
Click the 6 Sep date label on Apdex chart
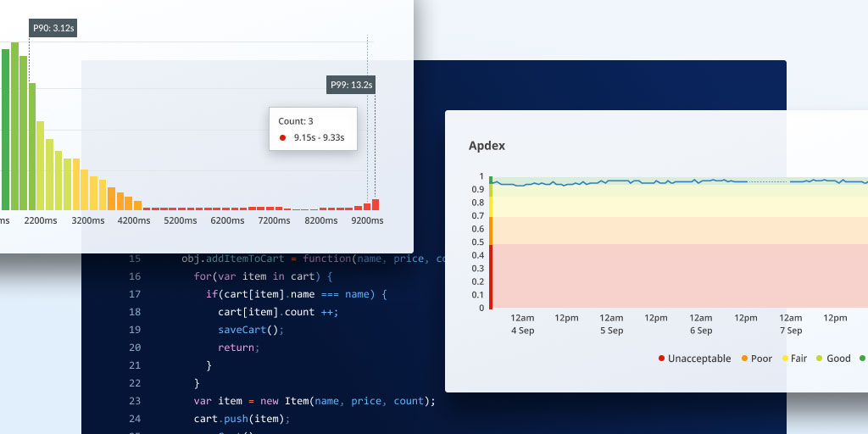pyautogui.click(x=701, y=331)
